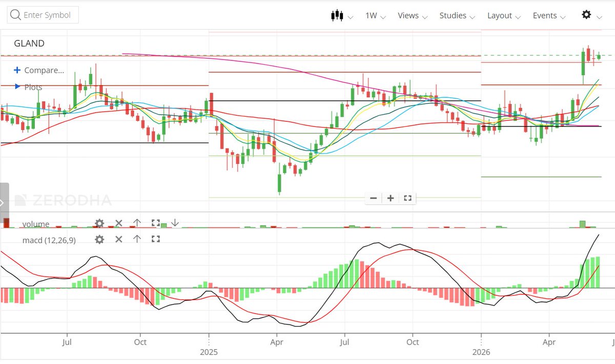Open the Views dropdown menu
Viewport: 615px width, 364px height.
[x=413, y=15]
